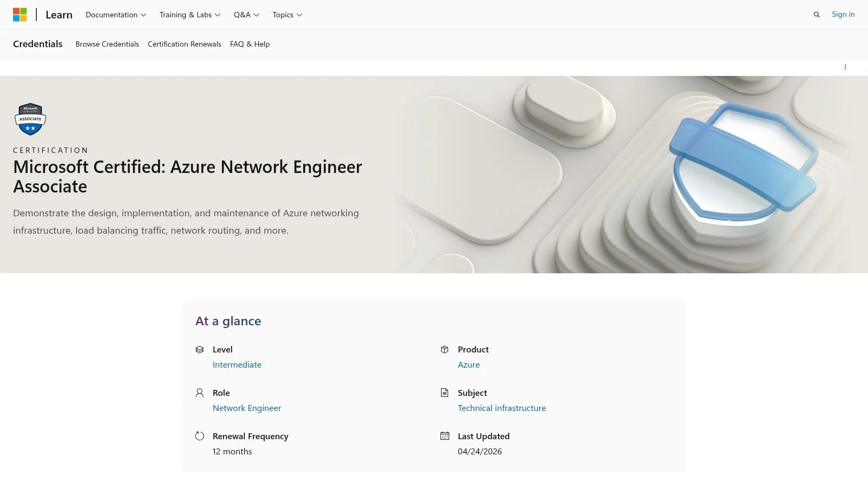Click the 'At a glance' heading
The image size is (868, 488).
pyautogui.click(x=228, y=321)
